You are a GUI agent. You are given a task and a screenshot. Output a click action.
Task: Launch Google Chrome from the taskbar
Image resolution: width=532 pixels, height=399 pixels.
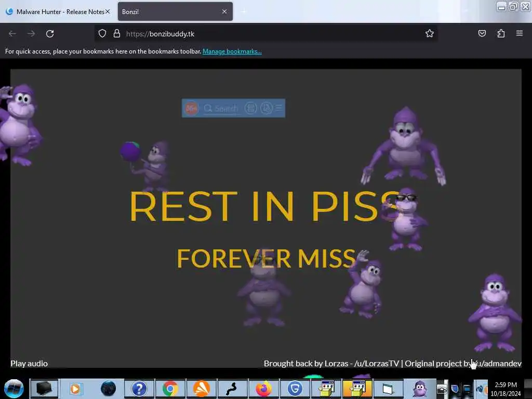click(x=170, y=389)
